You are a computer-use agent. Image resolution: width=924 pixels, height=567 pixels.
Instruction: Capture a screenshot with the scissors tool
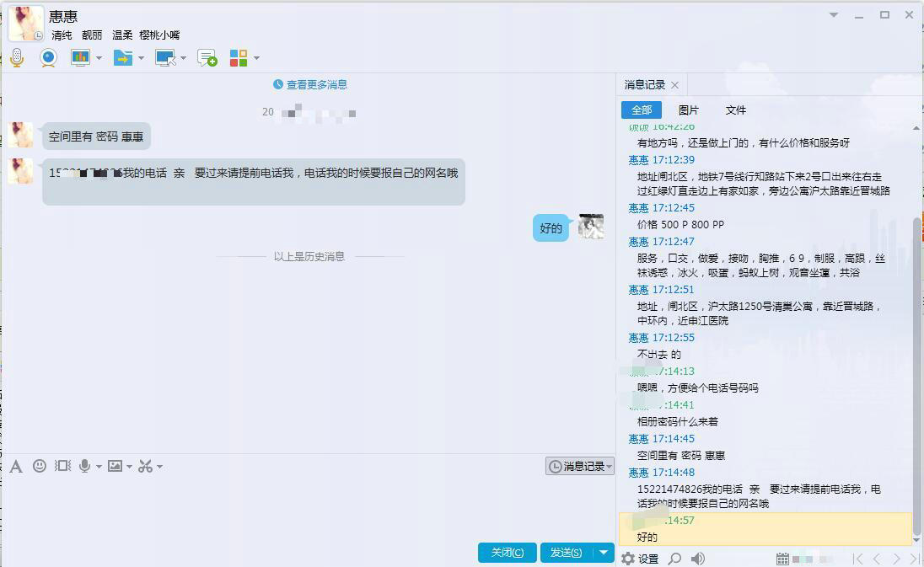click(x=145, y=466)
